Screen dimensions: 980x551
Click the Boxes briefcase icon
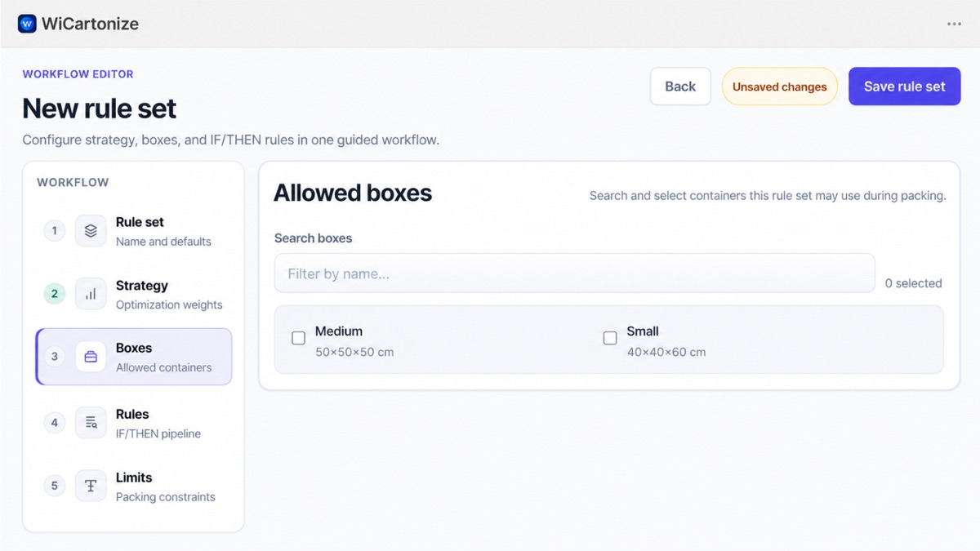click(91, 357)
